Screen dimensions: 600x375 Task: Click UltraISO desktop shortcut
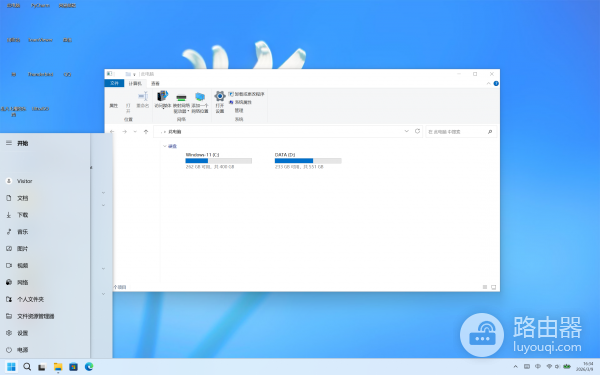click(40, 109)
